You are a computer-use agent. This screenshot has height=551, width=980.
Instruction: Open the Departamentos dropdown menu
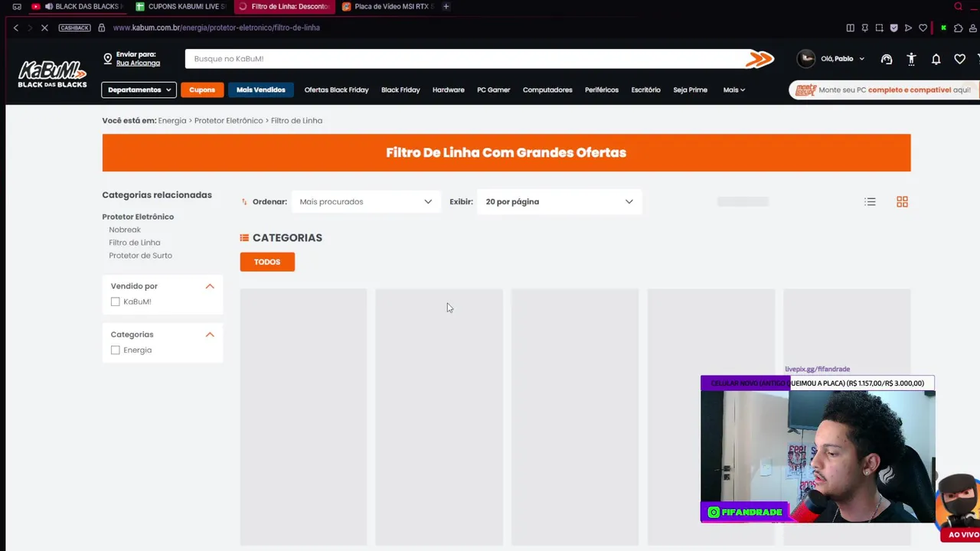click(x=139, y=90)
